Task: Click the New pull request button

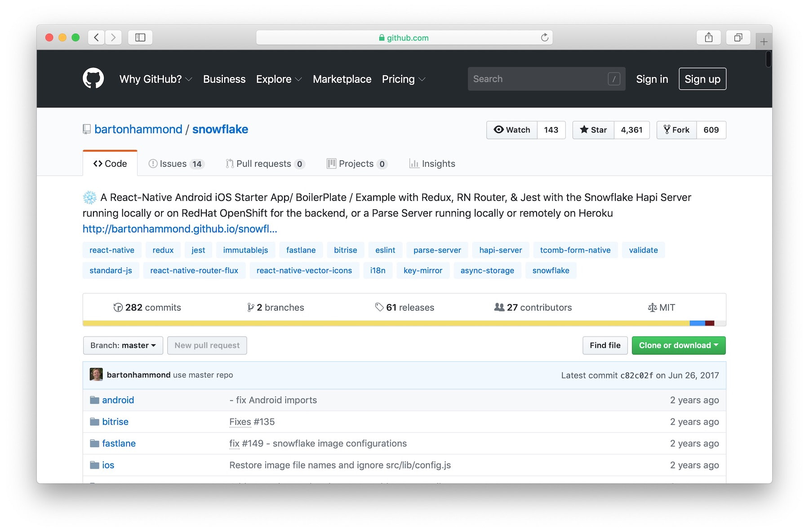Action: tap(207, 345)
